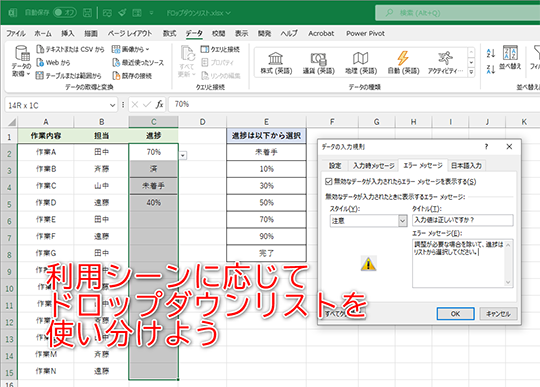Select Activities (アクティビティ) data type

tap(446, 63)
